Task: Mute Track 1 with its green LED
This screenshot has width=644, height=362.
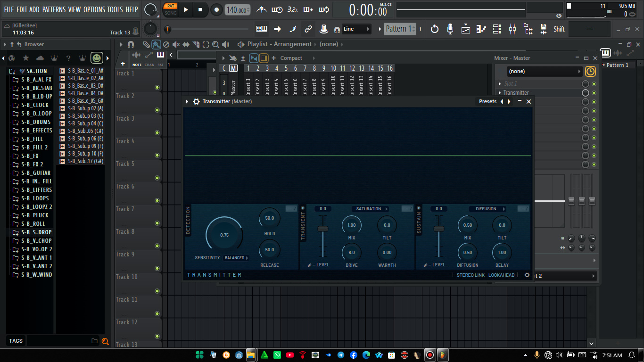Action: [x=157, y=88]
